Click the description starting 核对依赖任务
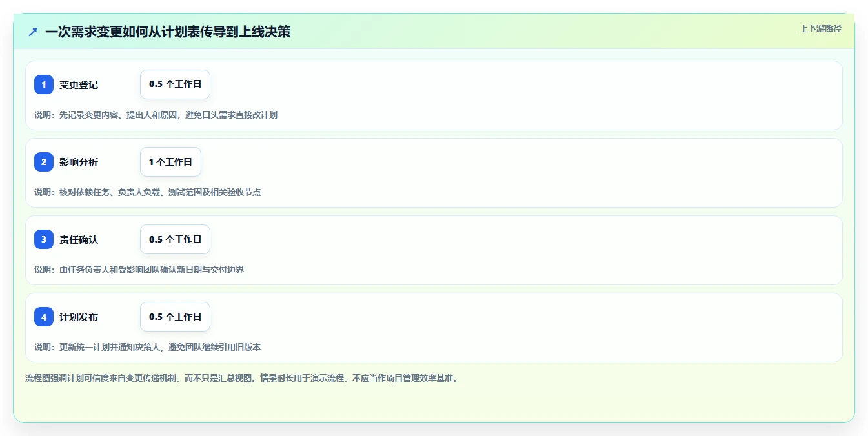This screenshot has height=436, width=868. pos(148,192)
